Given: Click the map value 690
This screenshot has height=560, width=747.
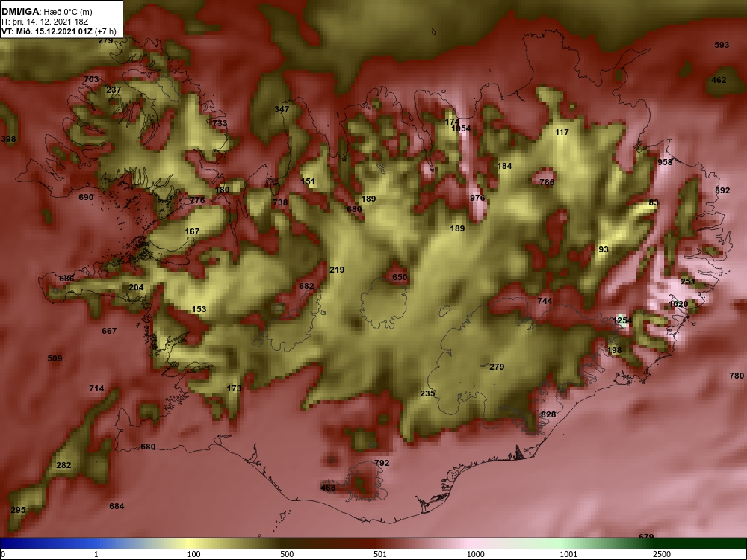Looking at the screenshot, I should (86, 198).
